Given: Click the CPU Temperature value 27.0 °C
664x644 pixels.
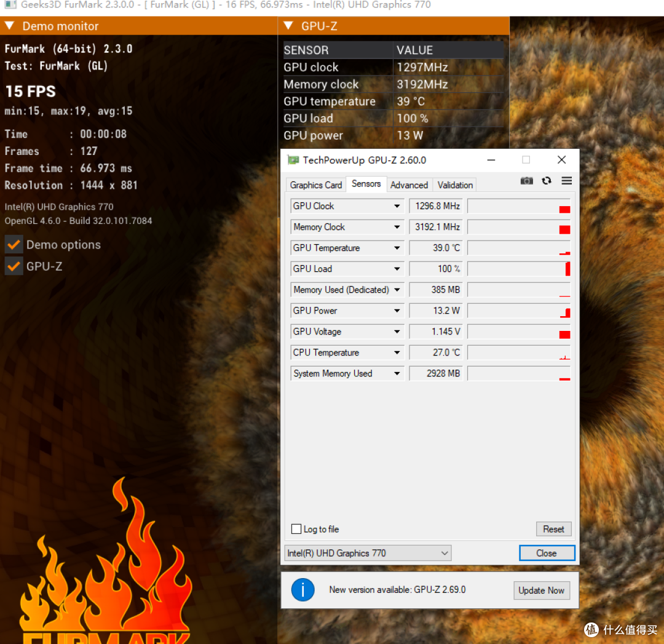Looking at the screenshot, I should coord(436,352).
